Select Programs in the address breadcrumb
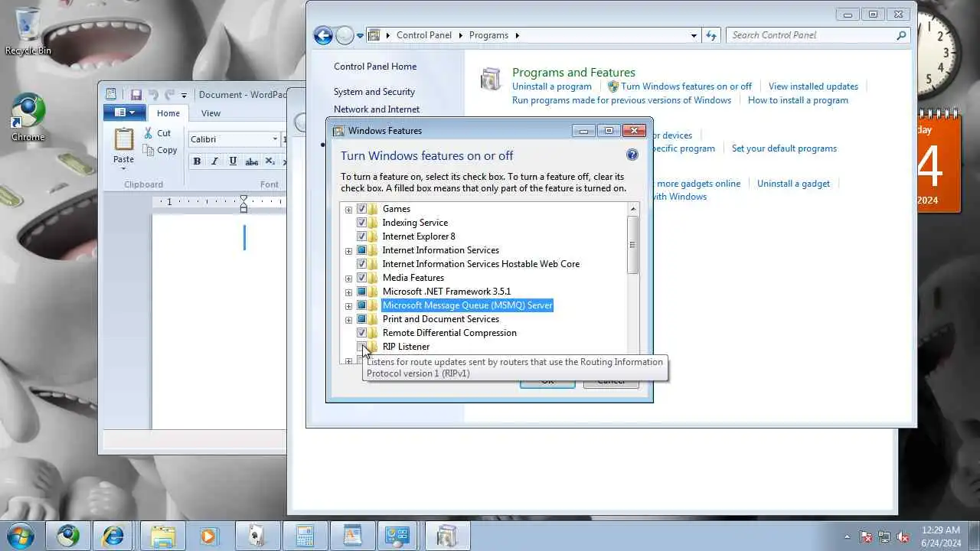Screen dimensions: 980x551 [488, 35]
